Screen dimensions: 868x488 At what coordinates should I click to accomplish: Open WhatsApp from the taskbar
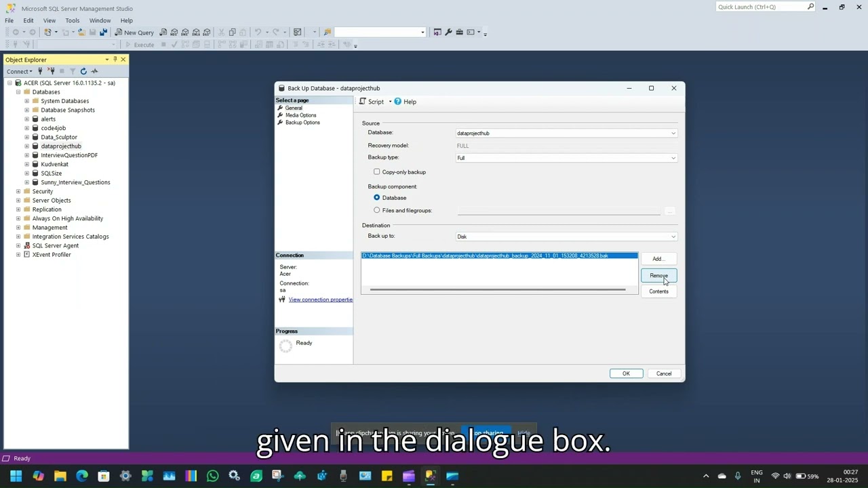pos(212,476)
